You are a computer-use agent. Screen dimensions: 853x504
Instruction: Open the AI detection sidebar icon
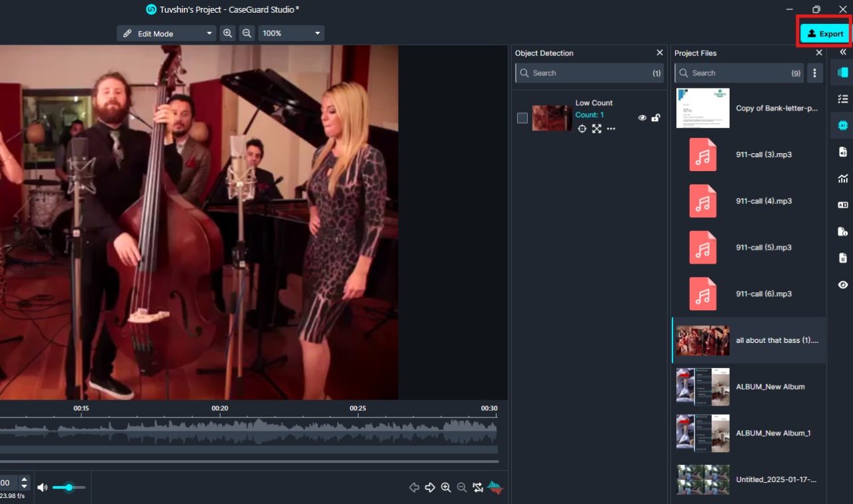[x=842, y=125]
